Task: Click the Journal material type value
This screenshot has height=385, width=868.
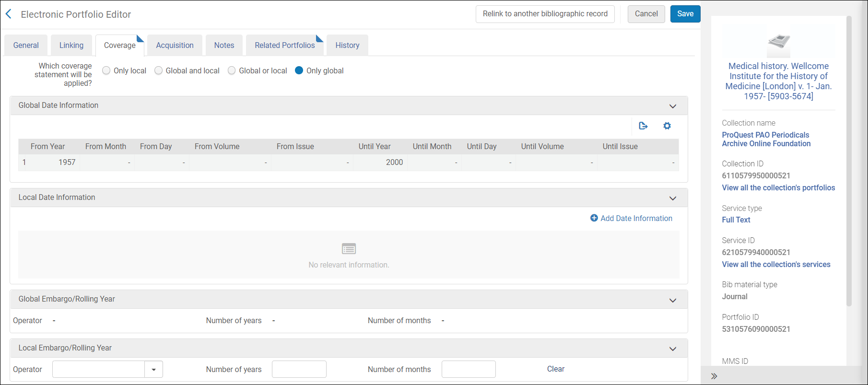Action: (x=735, y=296)
